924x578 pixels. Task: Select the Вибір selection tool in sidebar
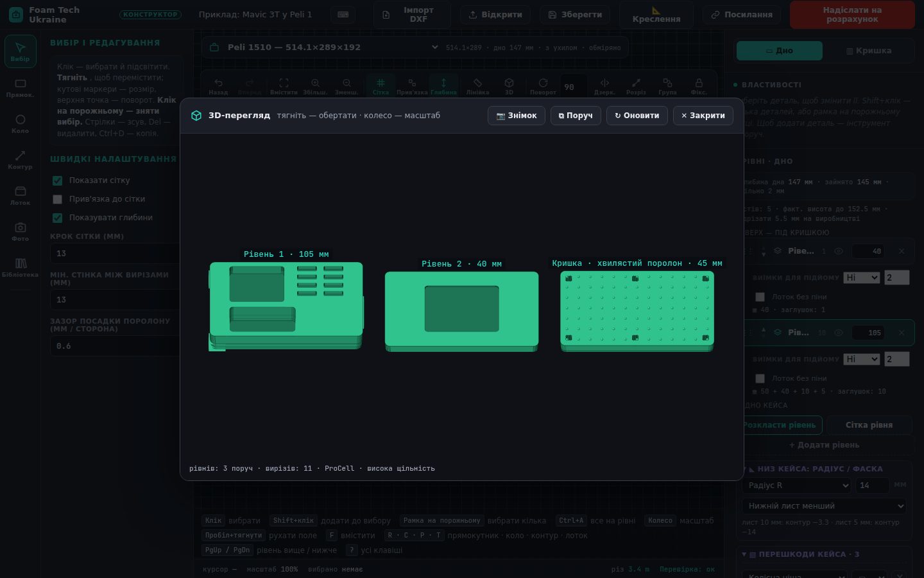(x=20, y=51)
